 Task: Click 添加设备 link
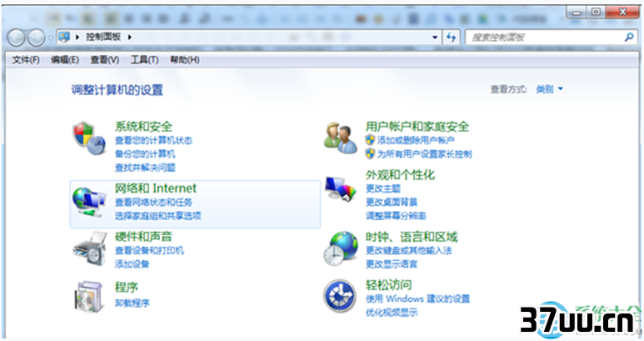(132, 263)
